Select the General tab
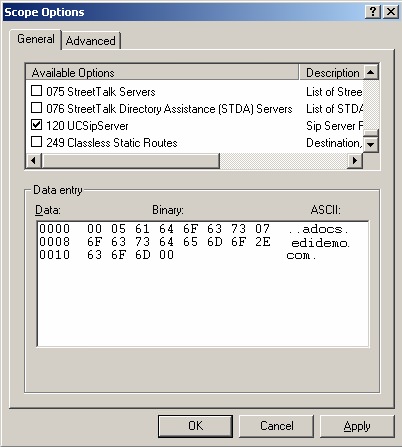The image size is (402, 447). point(36,39)
